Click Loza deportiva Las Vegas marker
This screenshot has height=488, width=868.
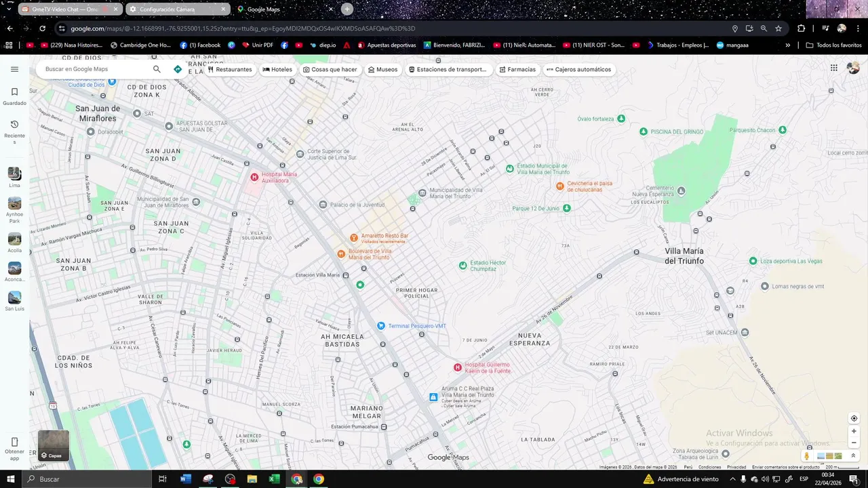click(x=753, y=261)
